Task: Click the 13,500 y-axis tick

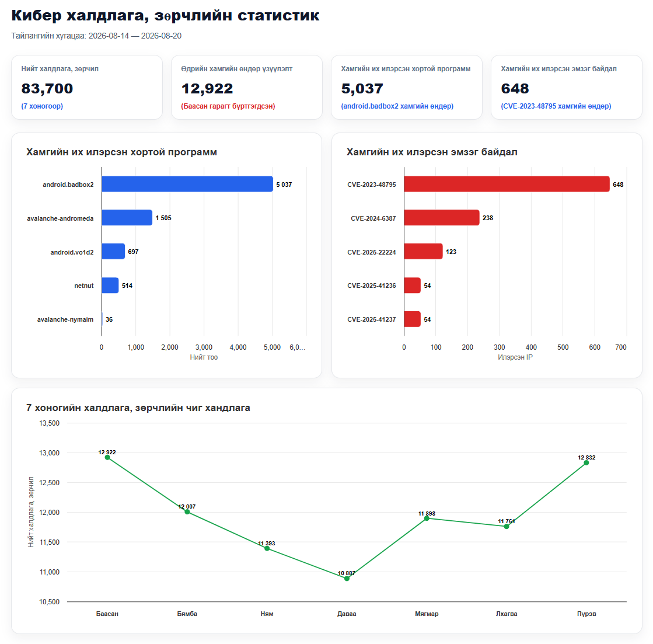Action: (49, 423)
